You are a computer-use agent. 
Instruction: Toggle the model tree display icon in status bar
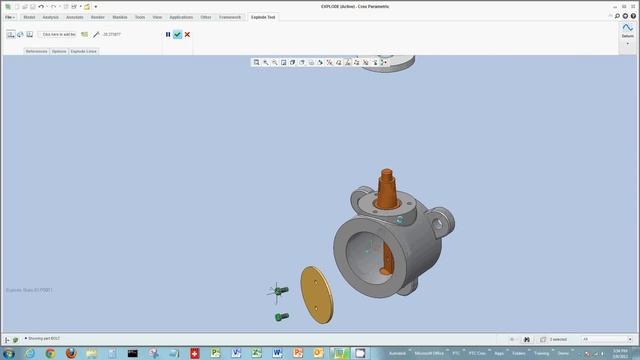7,340
